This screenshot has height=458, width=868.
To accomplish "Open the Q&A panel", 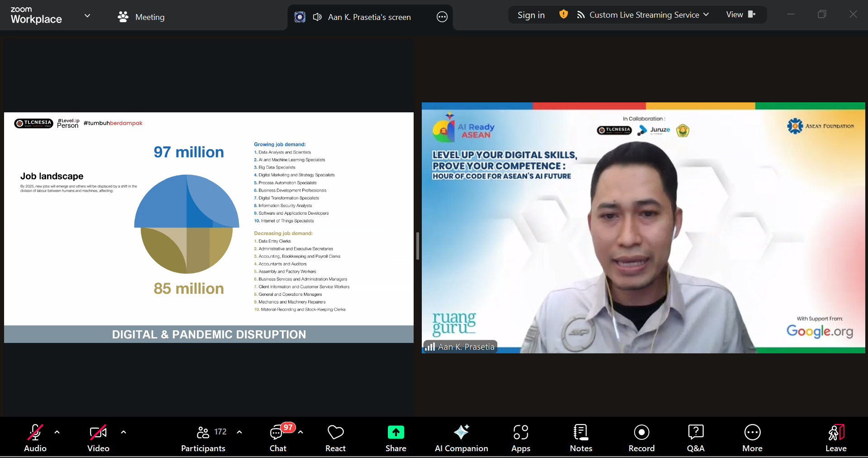I will point(695,438).
